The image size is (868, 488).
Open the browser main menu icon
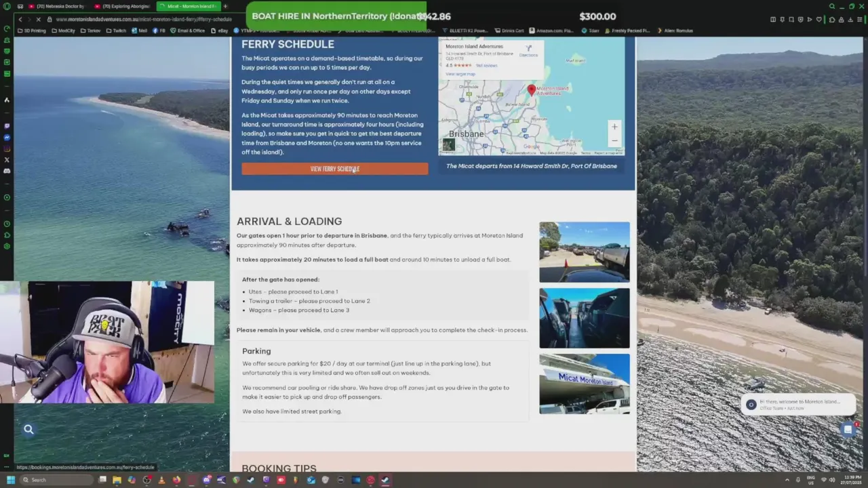(859, 20)
